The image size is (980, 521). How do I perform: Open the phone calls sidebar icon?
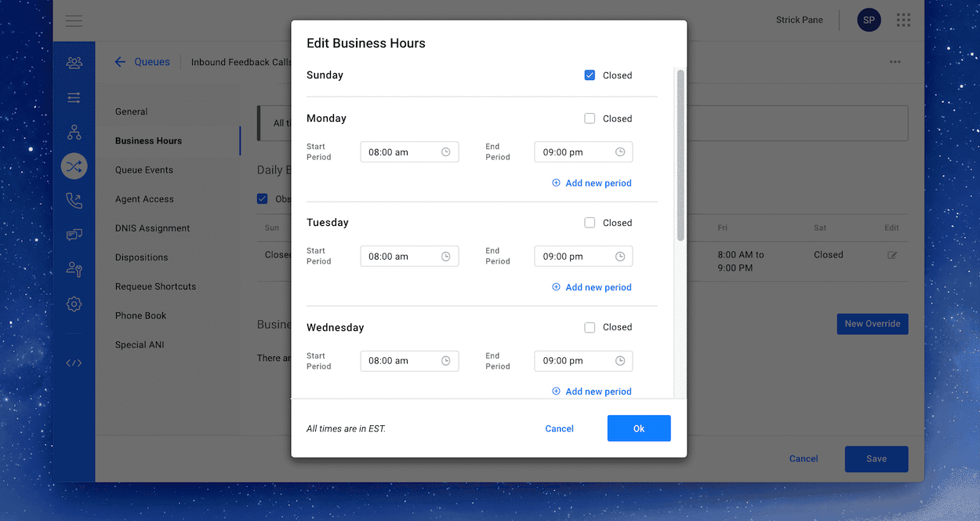pyautogui.click(x=74, y=201)
